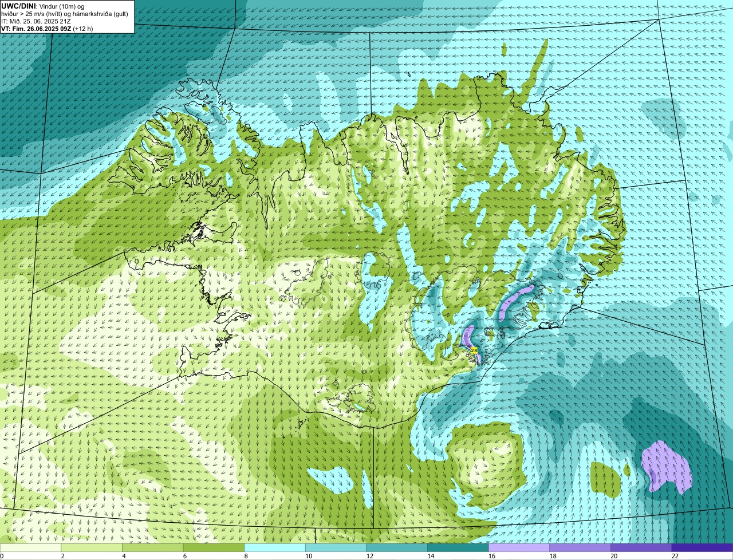Click the "UWC/DINI: Vindur (10m) og" title line

point(42,6)
